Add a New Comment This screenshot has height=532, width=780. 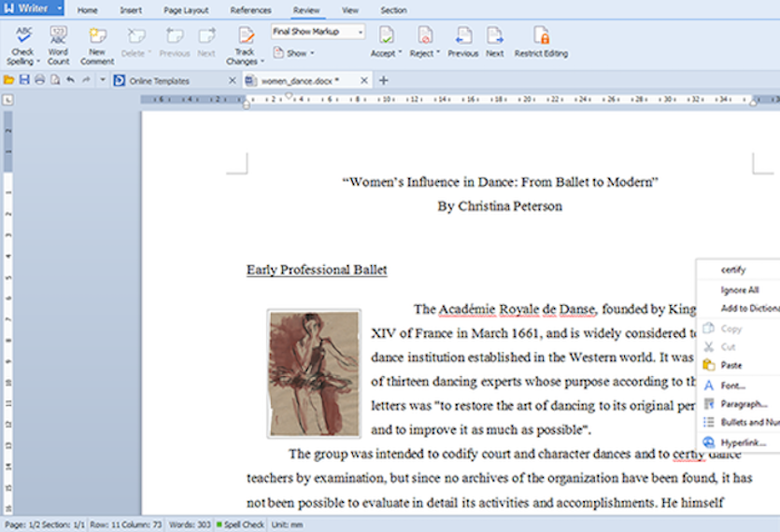coord(97,37)
